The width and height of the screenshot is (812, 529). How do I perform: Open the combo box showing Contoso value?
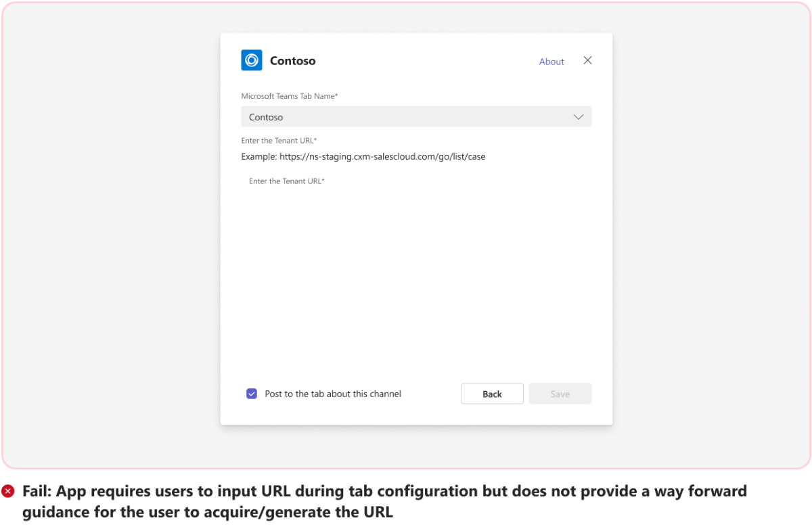[406, 117]
